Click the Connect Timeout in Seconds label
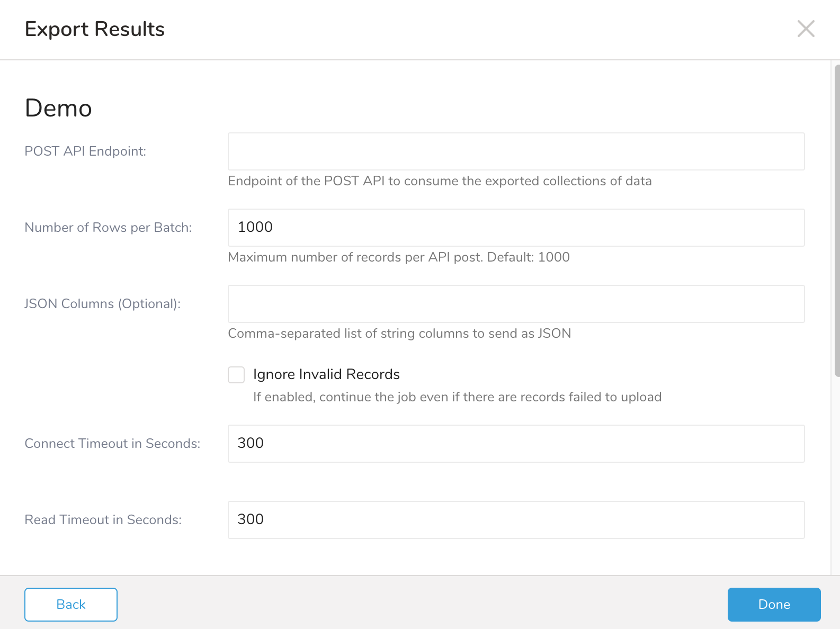The width and height of the screenshot is (840, 629). click(112, 444)
